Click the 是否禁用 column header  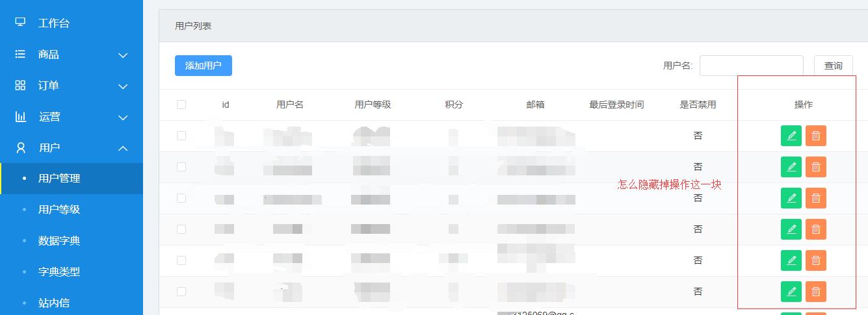click(698, 105)
